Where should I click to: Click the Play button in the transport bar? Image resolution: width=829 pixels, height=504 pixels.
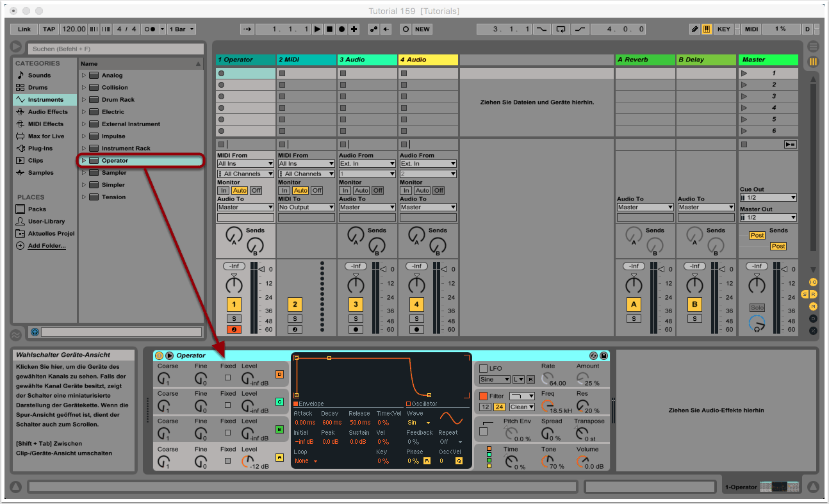pos(317,29)
